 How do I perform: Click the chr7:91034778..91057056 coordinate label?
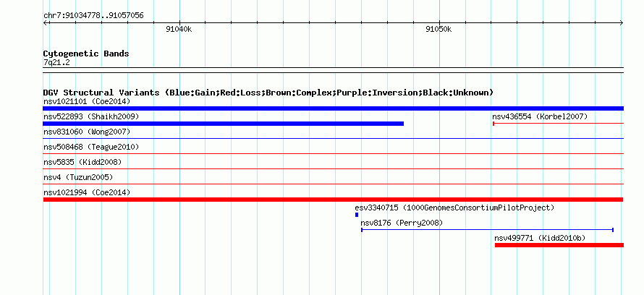pos(93,16)
